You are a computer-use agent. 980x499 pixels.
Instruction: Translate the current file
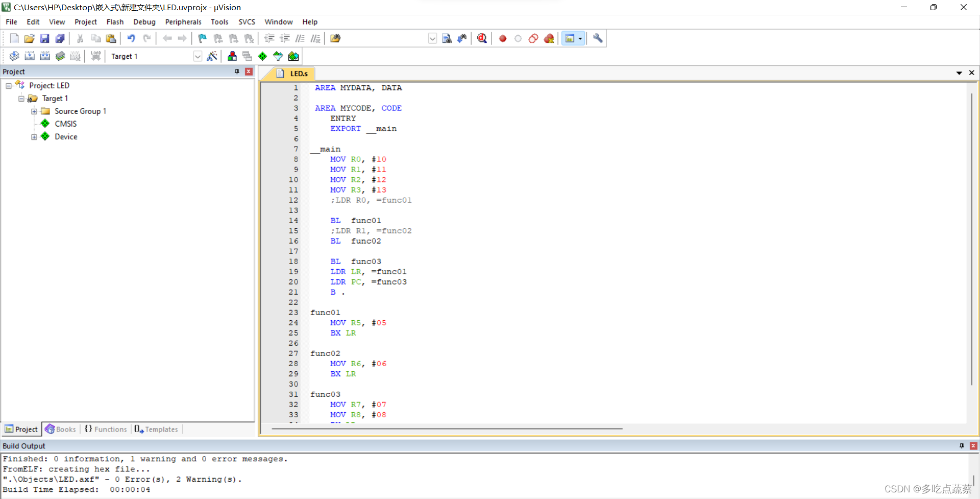pos(14,56)
